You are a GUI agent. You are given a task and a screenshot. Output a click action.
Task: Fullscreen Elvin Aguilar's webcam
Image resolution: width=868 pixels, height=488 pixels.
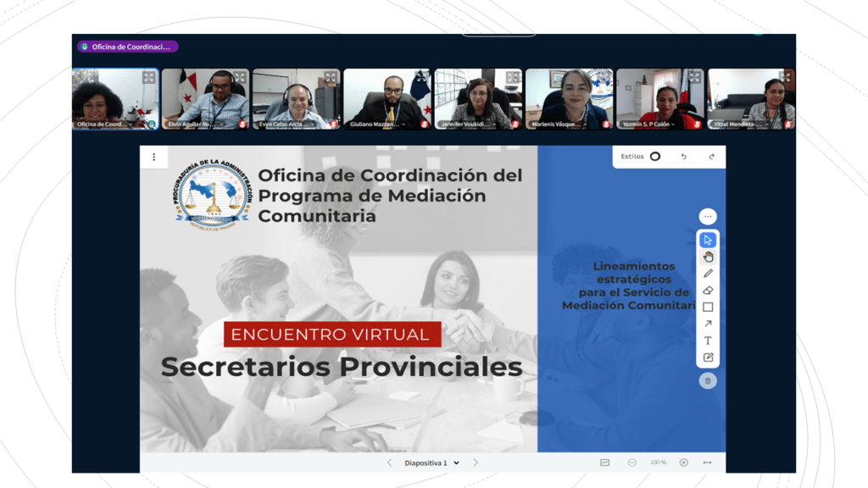(x=239, y=78)
